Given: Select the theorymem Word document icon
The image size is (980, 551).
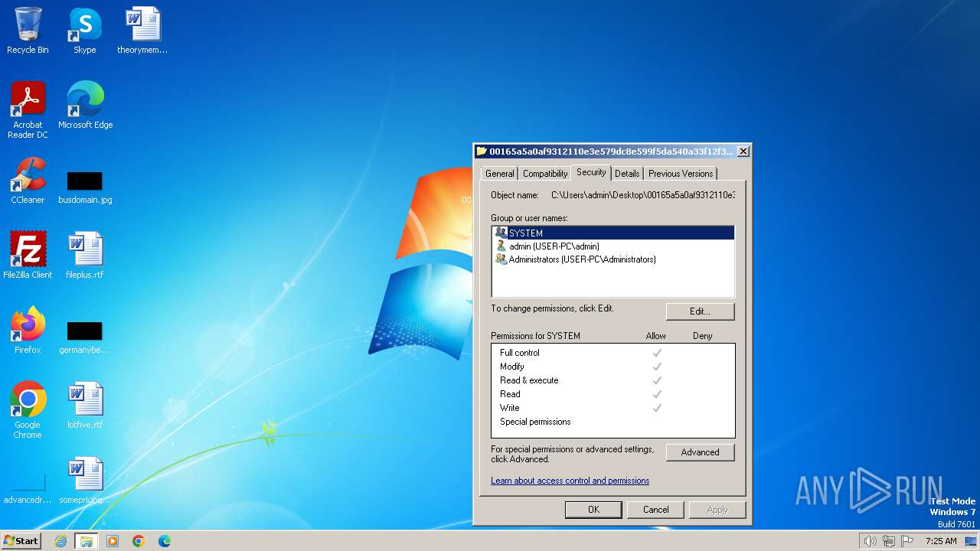Looking at the screenshot, I should [142, 31].
